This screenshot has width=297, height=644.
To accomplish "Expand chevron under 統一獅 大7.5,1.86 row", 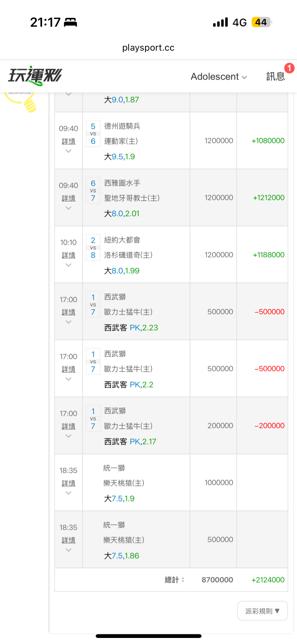I will pos(68,550).
